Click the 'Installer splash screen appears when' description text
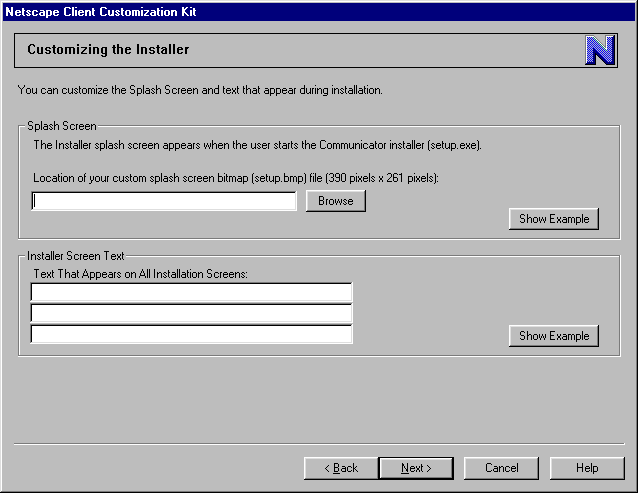 coord(257,145)
